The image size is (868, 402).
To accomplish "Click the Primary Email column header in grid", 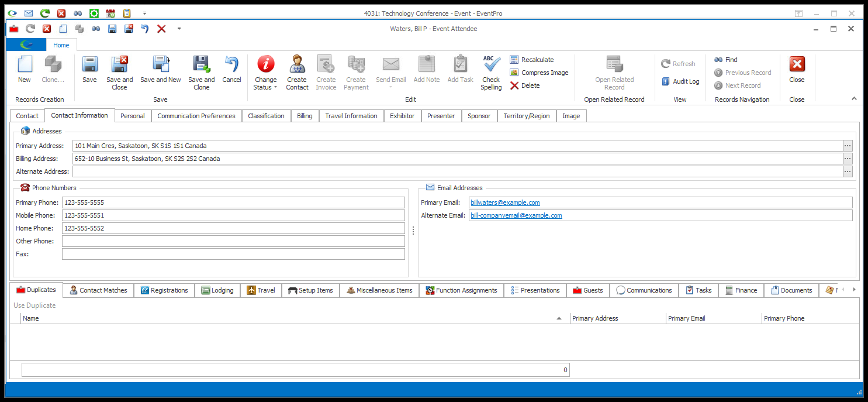I will tap(714, 318).
